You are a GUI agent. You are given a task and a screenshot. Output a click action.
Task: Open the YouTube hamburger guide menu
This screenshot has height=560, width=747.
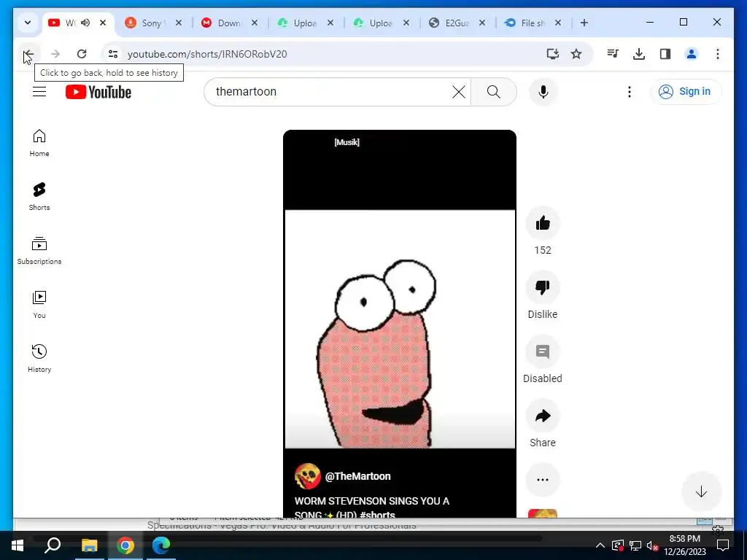(x=39, y=91)
